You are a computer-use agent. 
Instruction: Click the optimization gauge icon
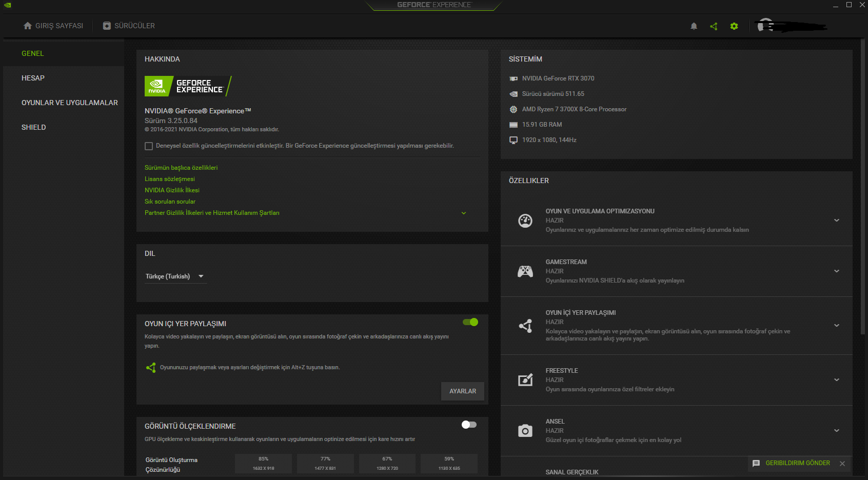[x=525, y=221]
